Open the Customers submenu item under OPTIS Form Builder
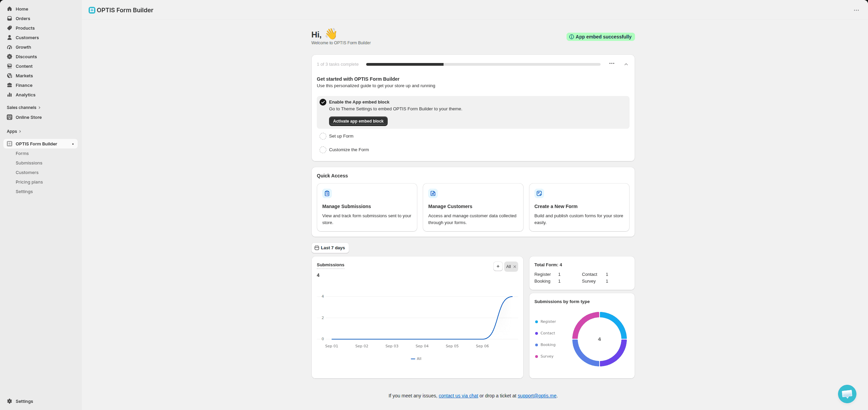The width and height of the screenshot is (868, 410). [x=27, y=173]
